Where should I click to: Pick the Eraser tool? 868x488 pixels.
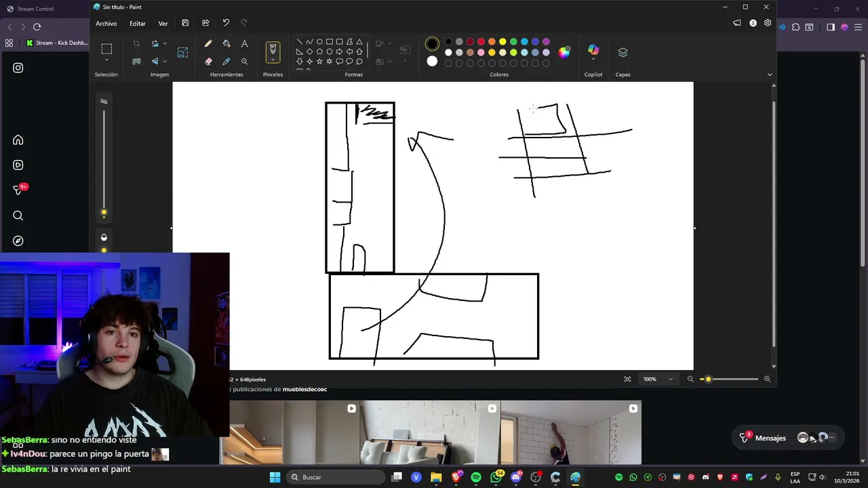tap(208, 61)
